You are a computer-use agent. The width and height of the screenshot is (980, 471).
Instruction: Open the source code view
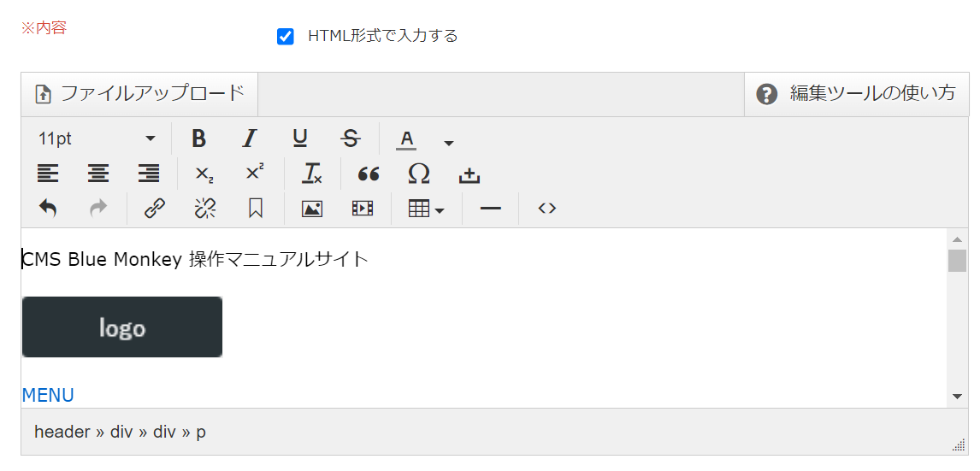pyautogui.click(x=547, y=208)
